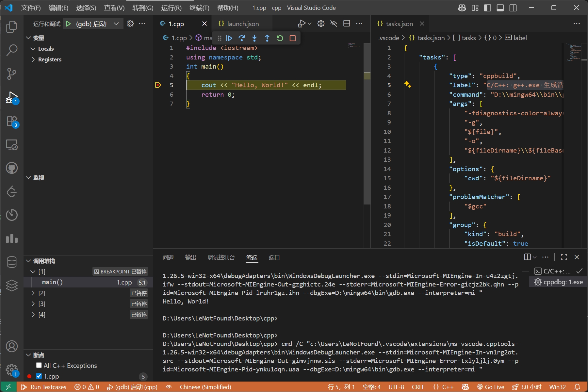This screenshot has height=392, width=588.
Task: Open the 调试控制台 panel tab
Action: point(221,257)
